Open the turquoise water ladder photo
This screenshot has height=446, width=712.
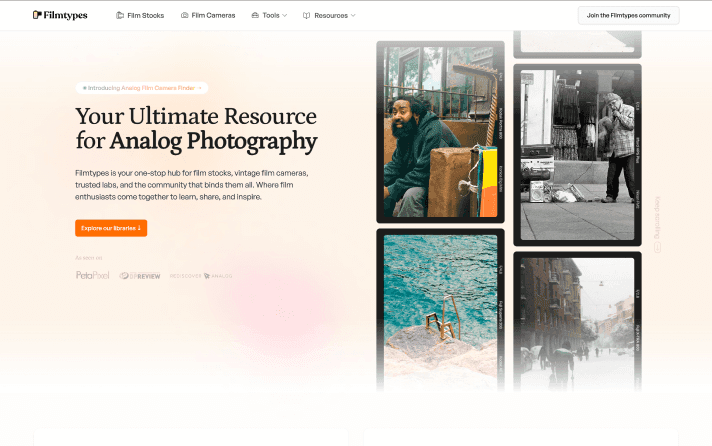pos(440,311)
